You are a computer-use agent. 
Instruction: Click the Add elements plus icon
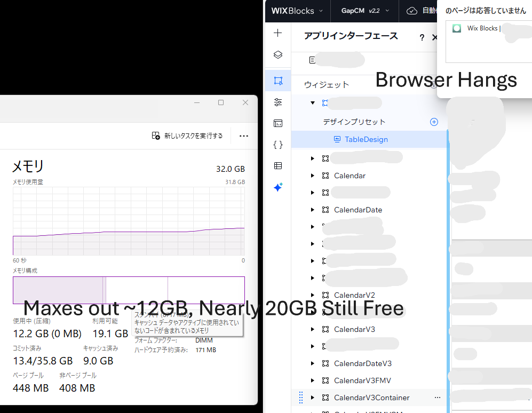coord(278,33)
